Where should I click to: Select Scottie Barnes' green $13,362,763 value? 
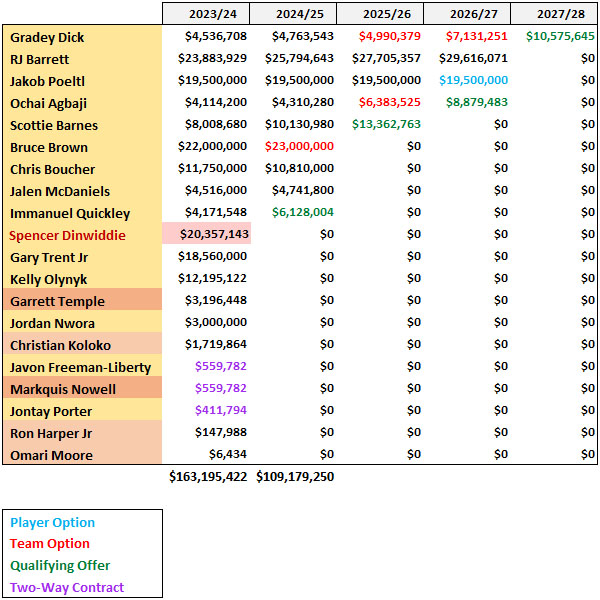click(386, 124)
